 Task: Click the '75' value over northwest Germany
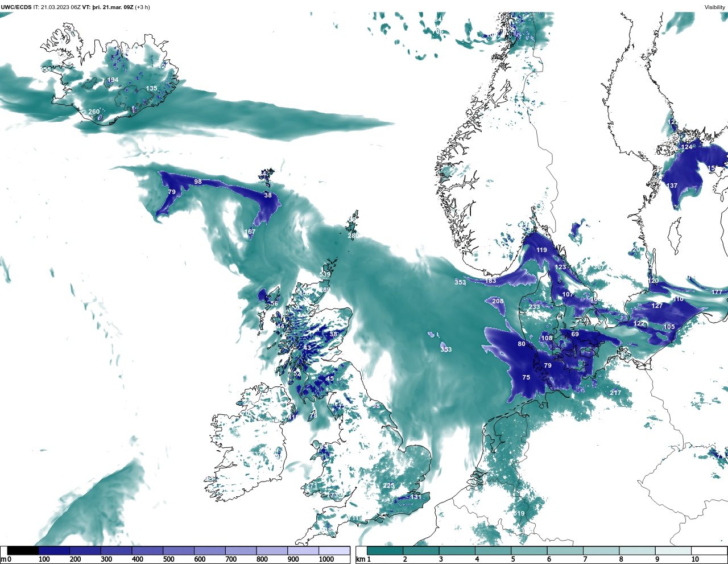click(526, 377)
